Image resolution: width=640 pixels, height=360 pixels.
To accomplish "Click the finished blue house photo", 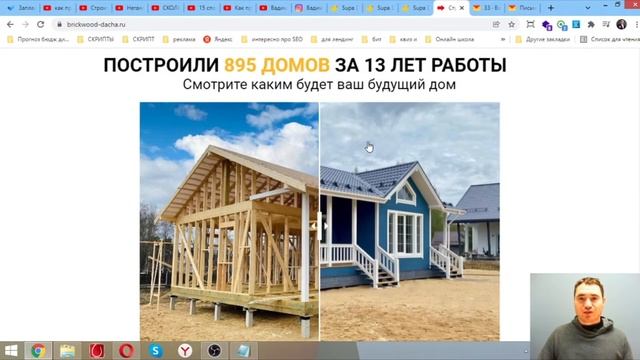I will [410, 221].
